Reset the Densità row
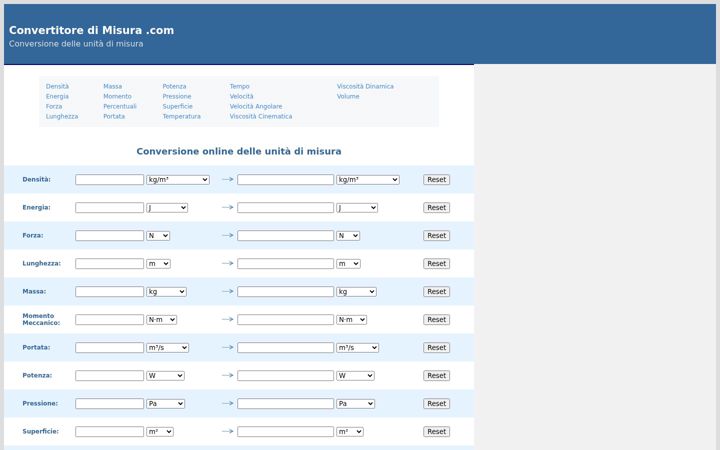 coord(436,180)
